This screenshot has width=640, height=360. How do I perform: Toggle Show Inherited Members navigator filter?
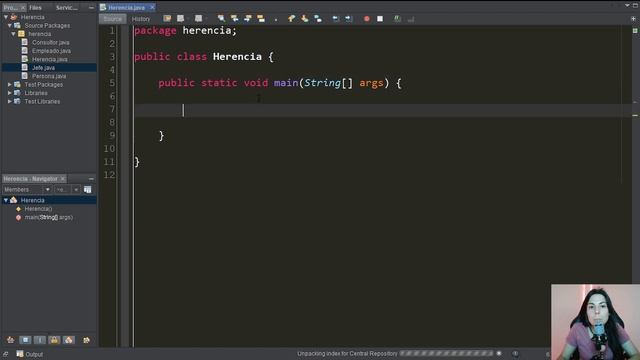pyautogui.click(x=11, y=340)
